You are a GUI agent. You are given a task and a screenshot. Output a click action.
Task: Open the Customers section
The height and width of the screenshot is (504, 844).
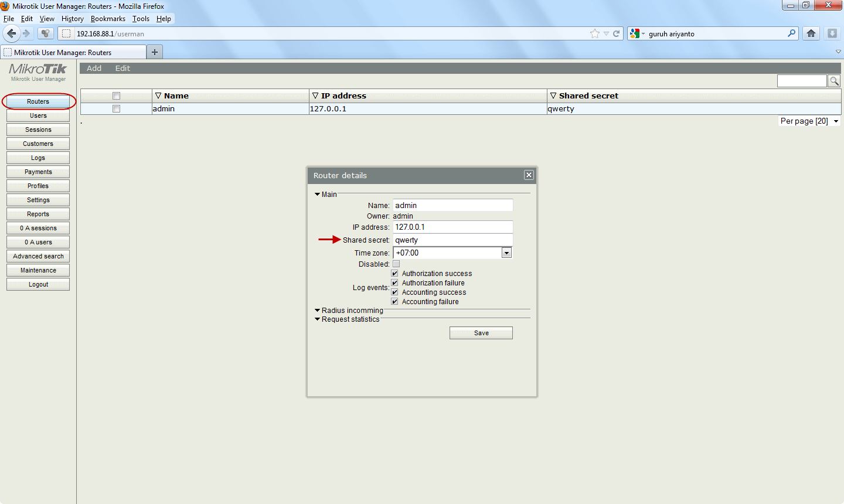[38, 144]
